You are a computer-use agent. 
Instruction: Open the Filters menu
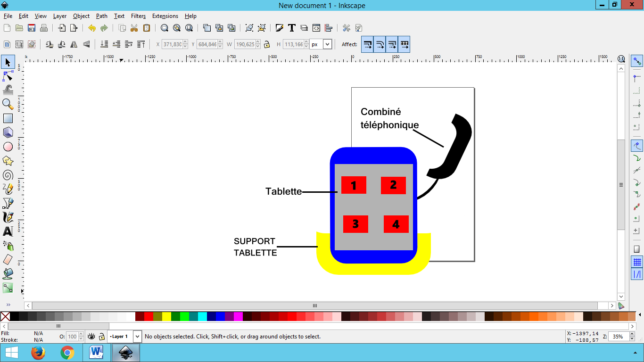(138, 16)
